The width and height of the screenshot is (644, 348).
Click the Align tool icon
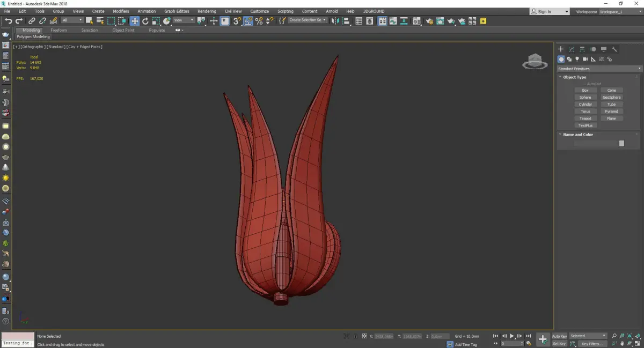(346, 21)
